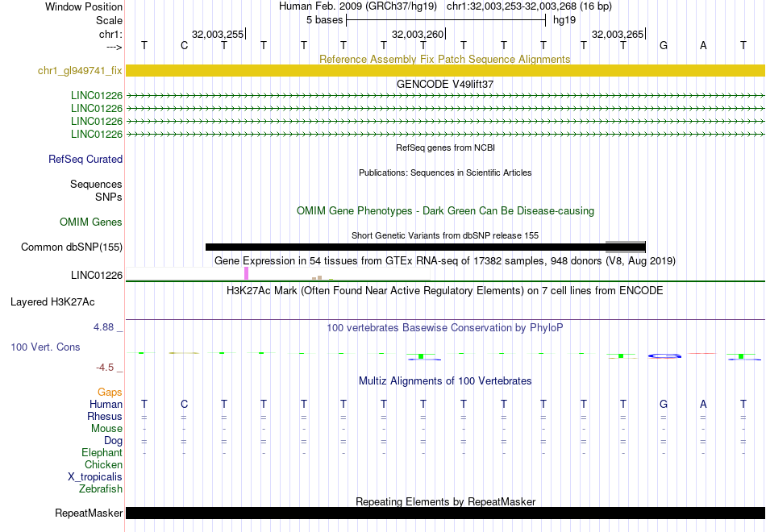Select LINC01226 label beside GTEx bar chart
766x532 pixels.
(97, 276)
